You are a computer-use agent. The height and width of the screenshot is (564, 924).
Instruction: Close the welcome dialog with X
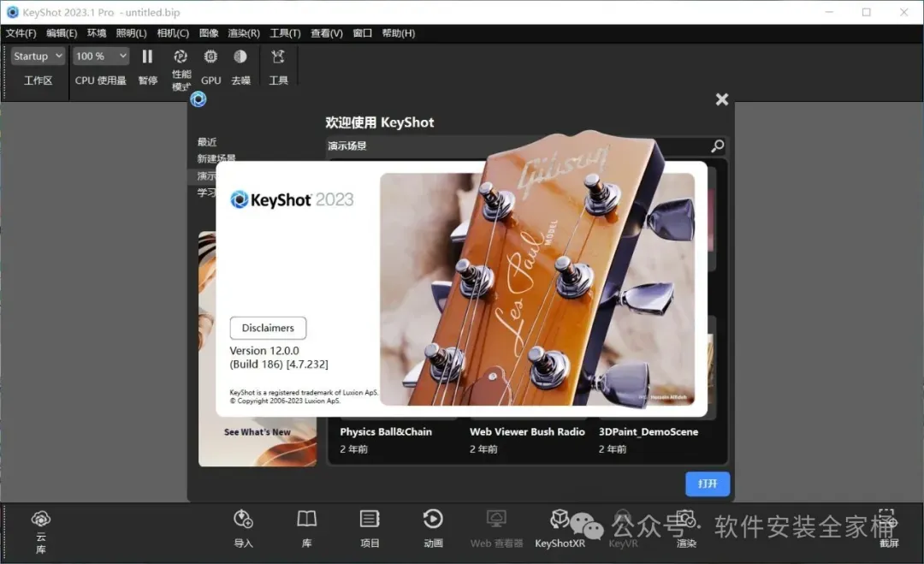point(722,99)
